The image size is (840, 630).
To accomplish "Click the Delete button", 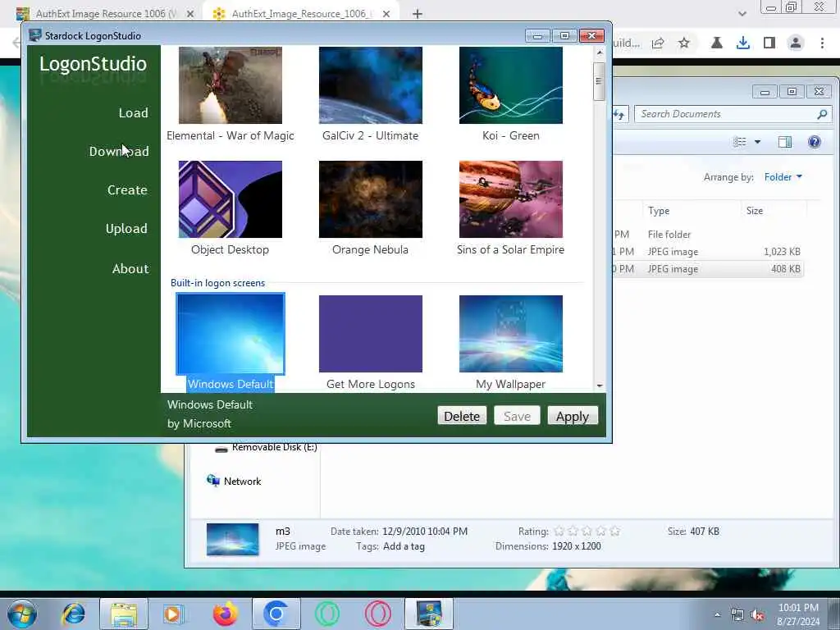I will [x=462, y=416].
